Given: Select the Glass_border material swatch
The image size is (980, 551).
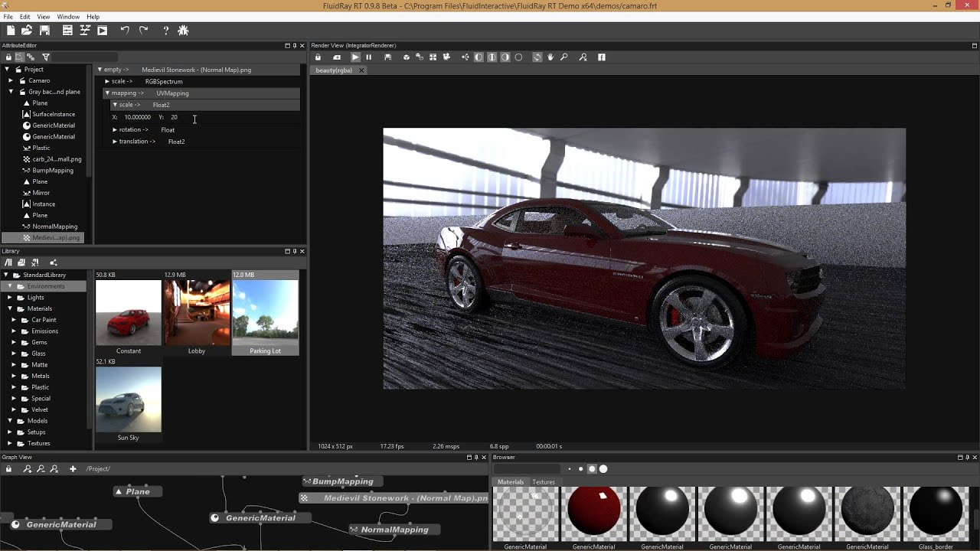Looking at the screenshot, I should click(936, 514).
